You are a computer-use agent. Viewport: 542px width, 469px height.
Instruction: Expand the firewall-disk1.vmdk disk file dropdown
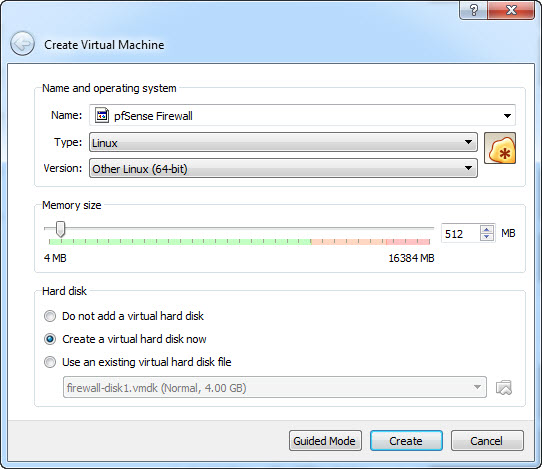pos(275,387)
